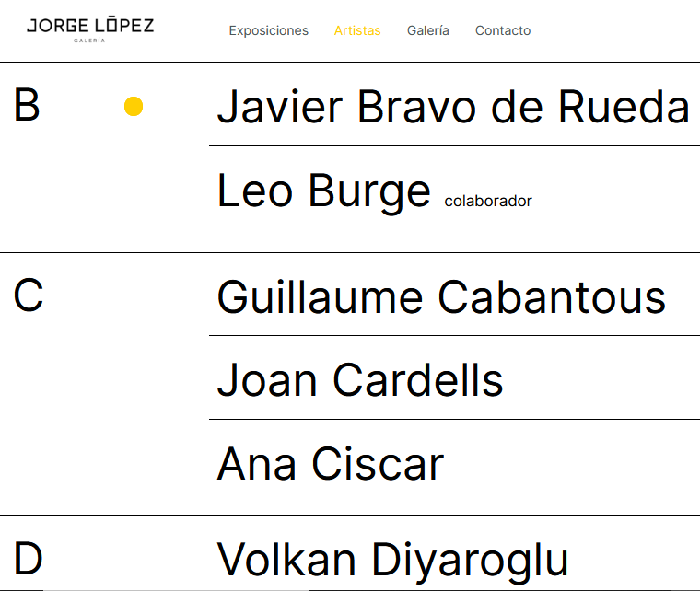Click the divider line between Cardells and Ciscar

pos(454,420)
